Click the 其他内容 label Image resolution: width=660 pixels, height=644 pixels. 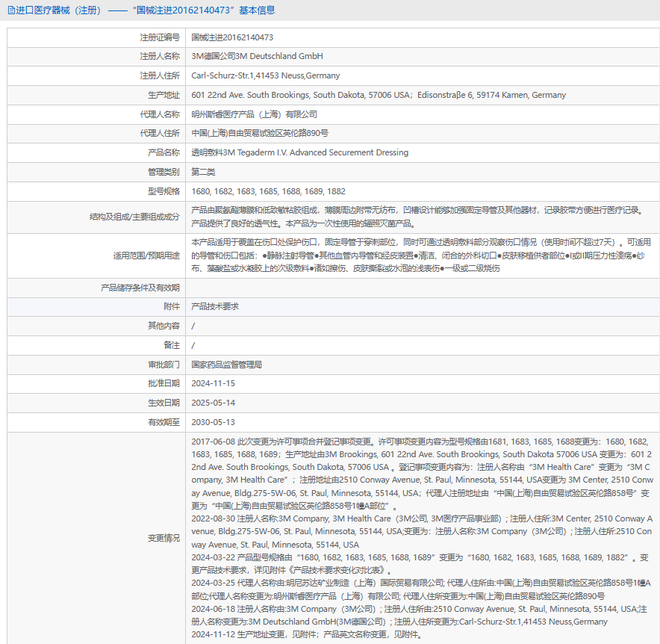[x=164, y=326]
